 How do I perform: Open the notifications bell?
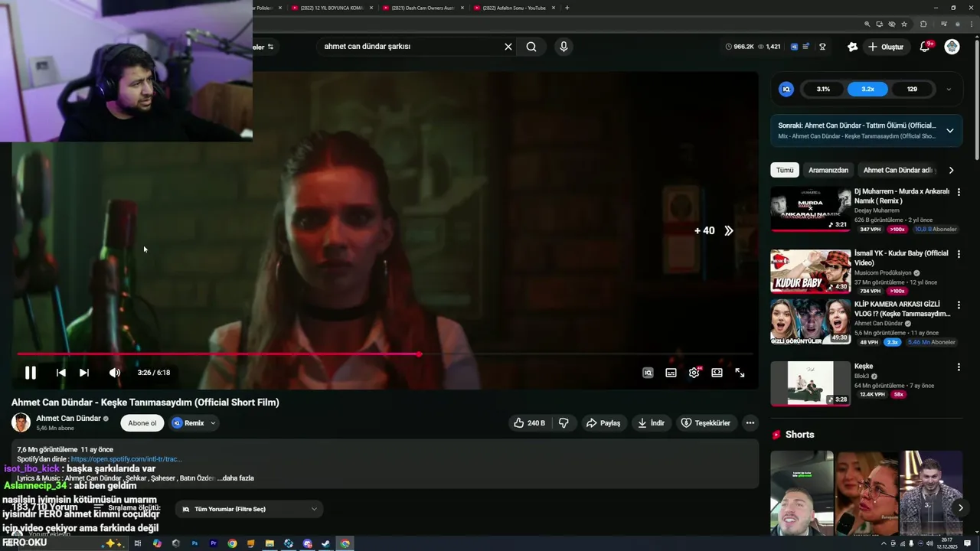tap(925, 47)
